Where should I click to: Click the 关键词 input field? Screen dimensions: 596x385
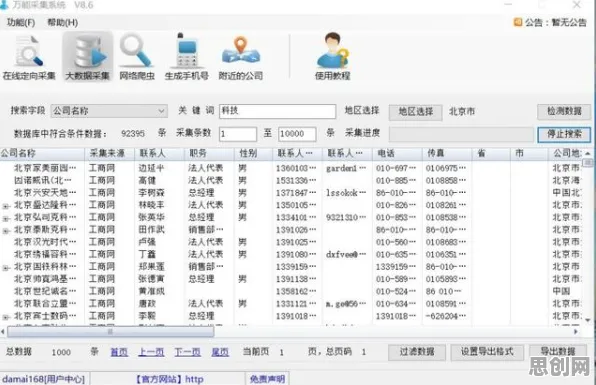[277, 111]
